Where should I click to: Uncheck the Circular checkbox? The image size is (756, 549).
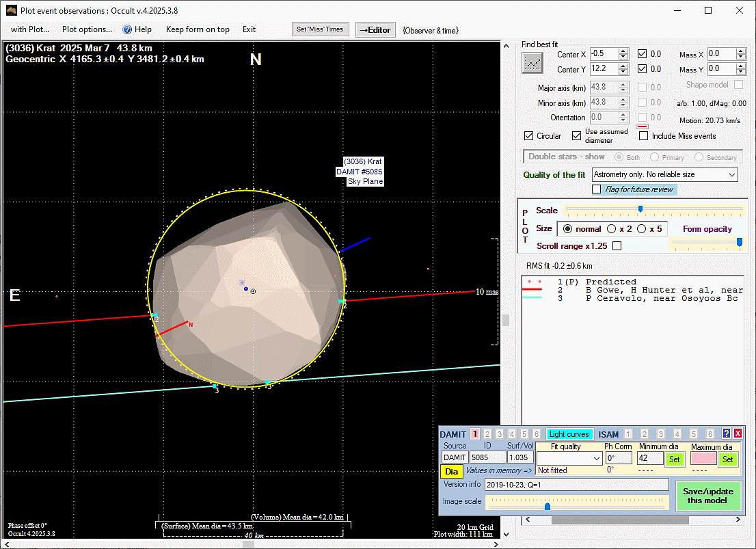click(529, 136)
